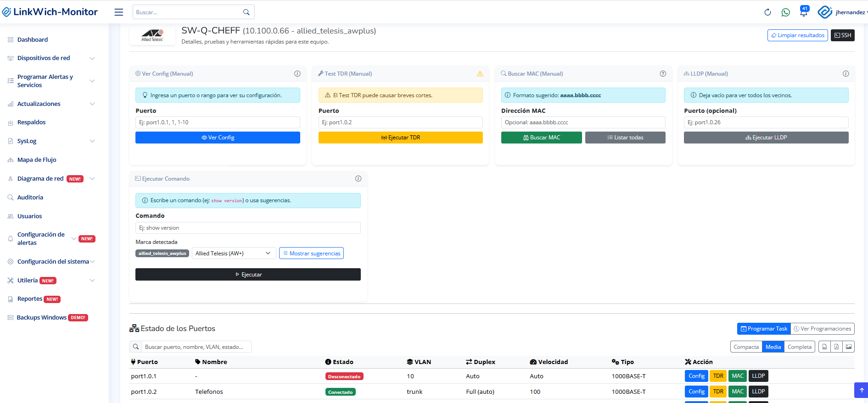Open notifications bell with 41 badge

click(x=803, y=12)
